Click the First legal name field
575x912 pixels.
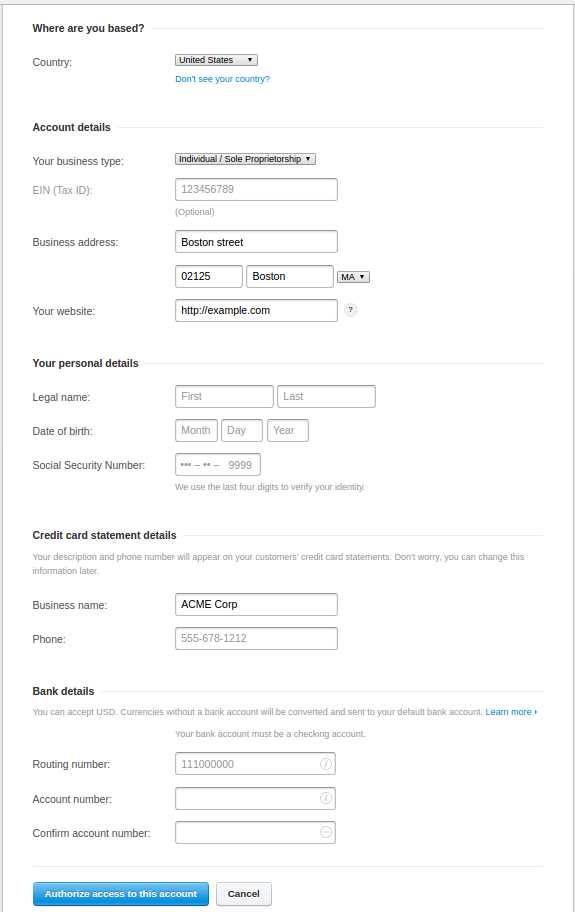tap(224, 396)
